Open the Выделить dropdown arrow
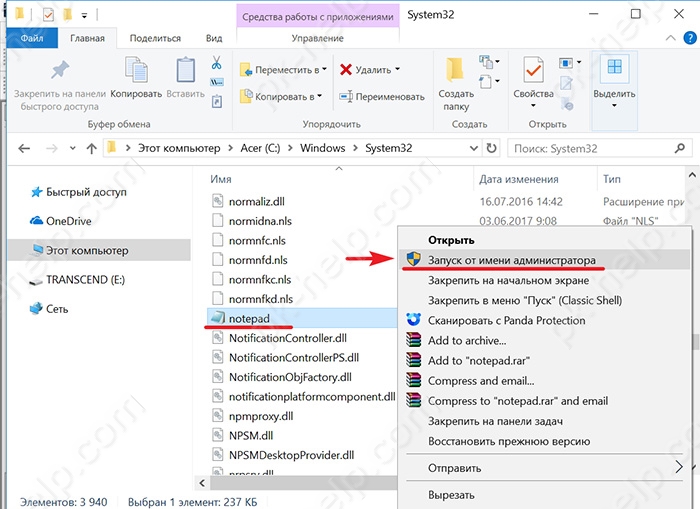The image size is (700, 509). click(x=614, y=106)
